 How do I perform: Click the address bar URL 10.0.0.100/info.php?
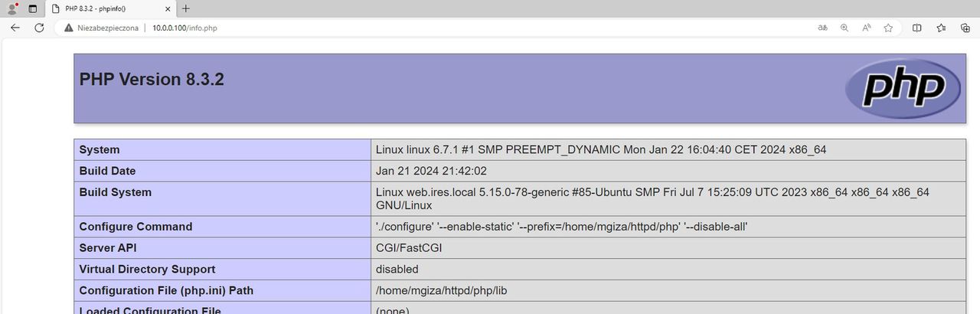coord(185,28)
